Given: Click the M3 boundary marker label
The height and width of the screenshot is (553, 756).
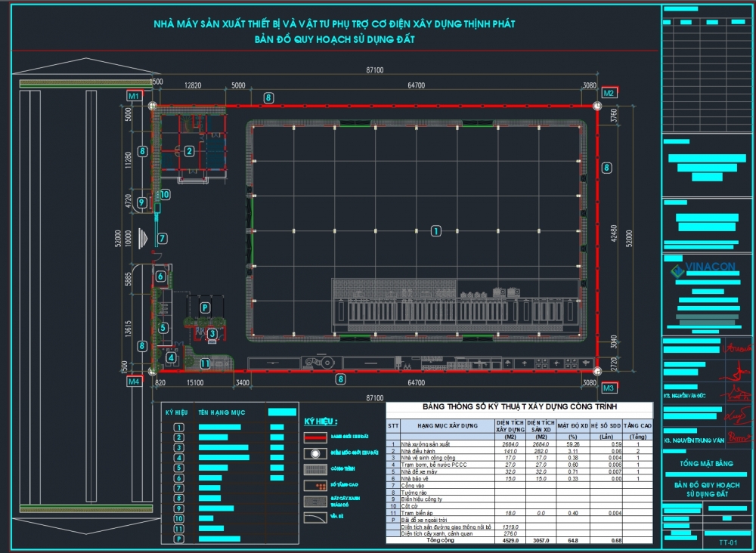Looking at the screenshot, I should [x=609, y=388].
